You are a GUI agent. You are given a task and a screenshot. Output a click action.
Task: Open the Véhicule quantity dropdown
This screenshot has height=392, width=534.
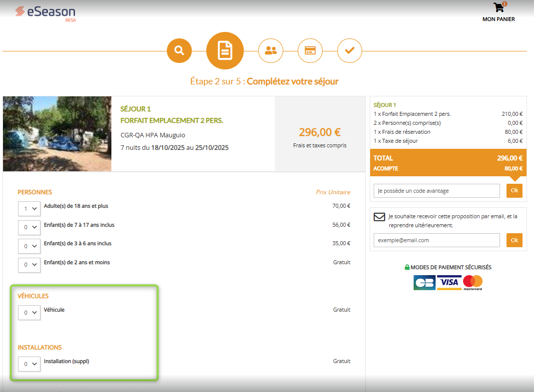[x=29, y=313]
